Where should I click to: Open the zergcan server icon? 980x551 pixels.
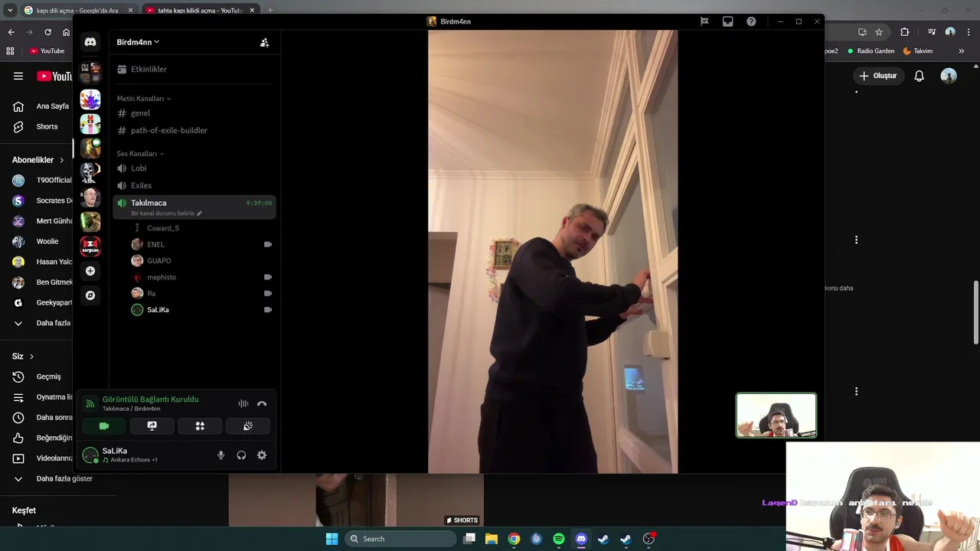tap(90, 246)
